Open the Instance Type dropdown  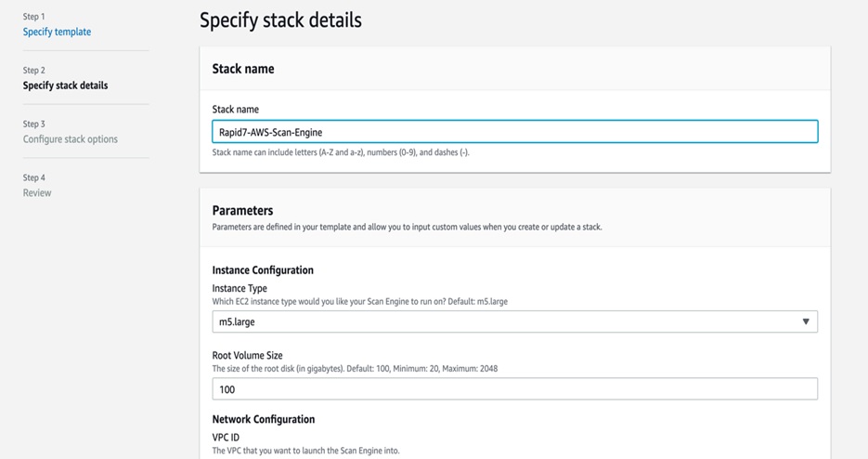tap(515, 321)
